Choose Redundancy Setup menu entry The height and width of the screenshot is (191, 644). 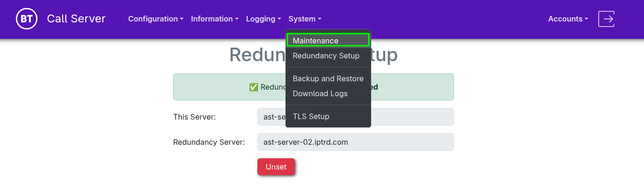(328, 56)
